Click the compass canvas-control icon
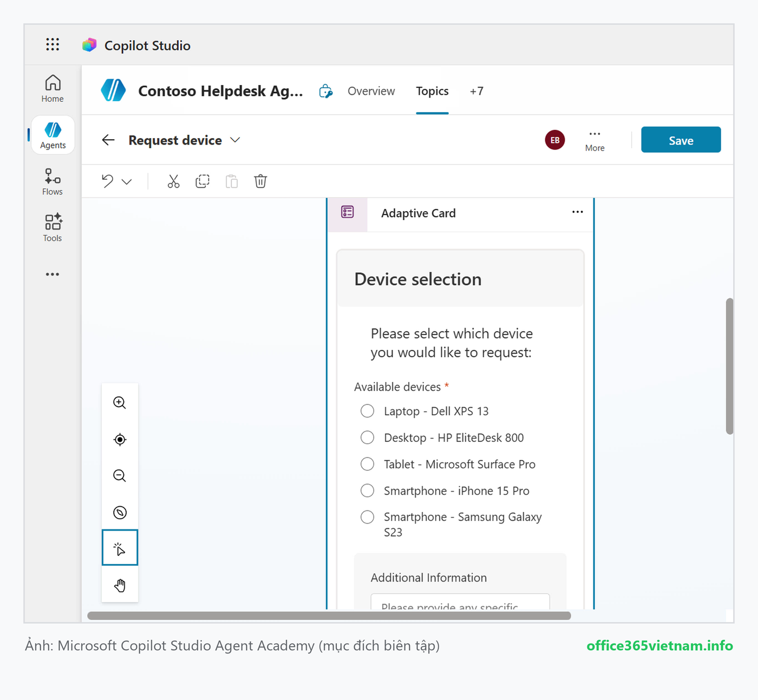Screen dimensions: 758x700 click(120, 513)
